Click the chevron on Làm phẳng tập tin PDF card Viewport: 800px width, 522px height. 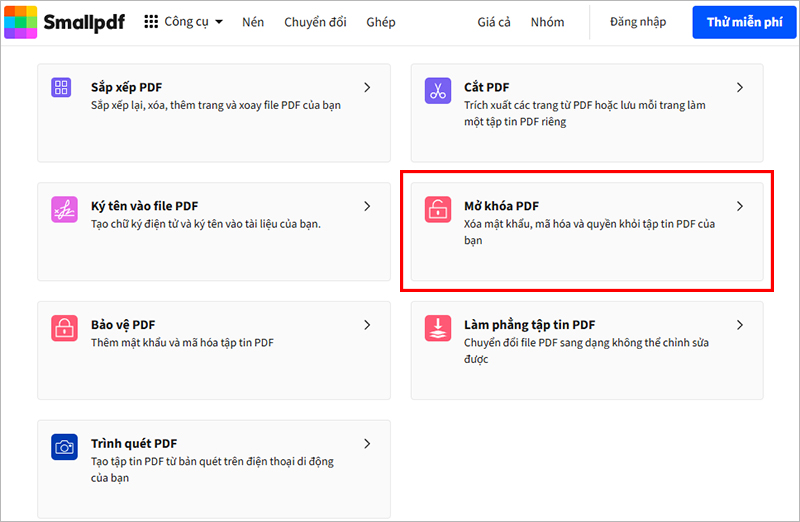click(740, 325)
